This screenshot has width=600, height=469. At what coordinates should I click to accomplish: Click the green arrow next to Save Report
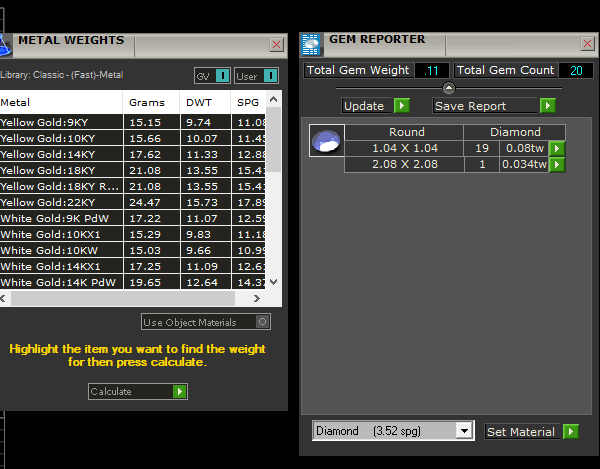pyautogui.click(x=547, y=106)
